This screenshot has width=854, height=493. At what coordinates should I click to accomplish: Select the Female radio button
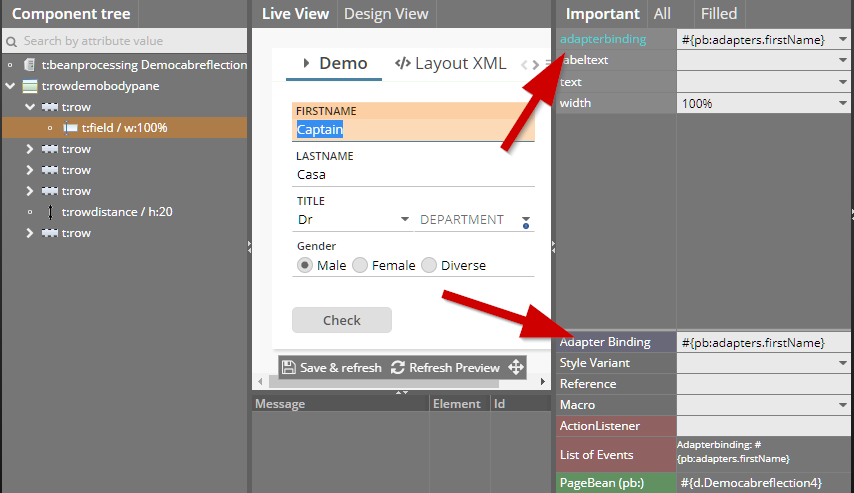point(360,265)
